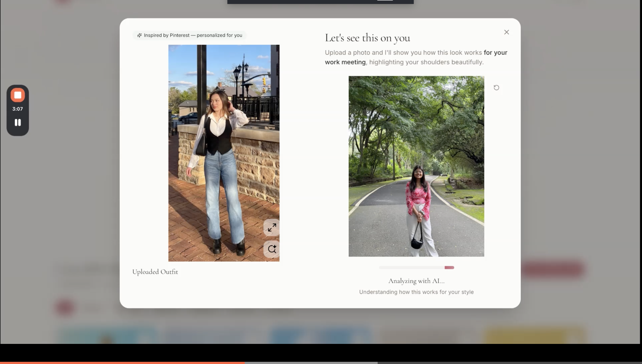Screen dimensions: 642x364
Task: Open the AI magnifier search on outfit
Action: click(272, 249)
